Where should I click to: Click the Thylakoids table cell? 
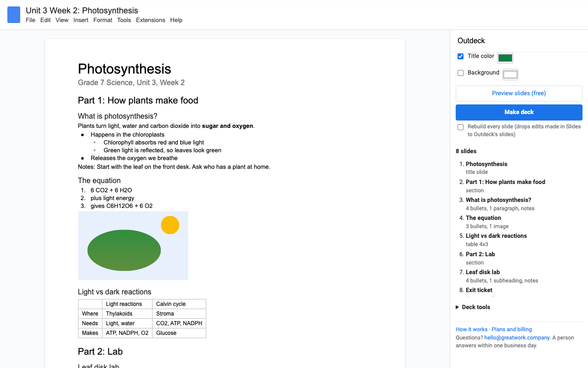coord(127,314)
